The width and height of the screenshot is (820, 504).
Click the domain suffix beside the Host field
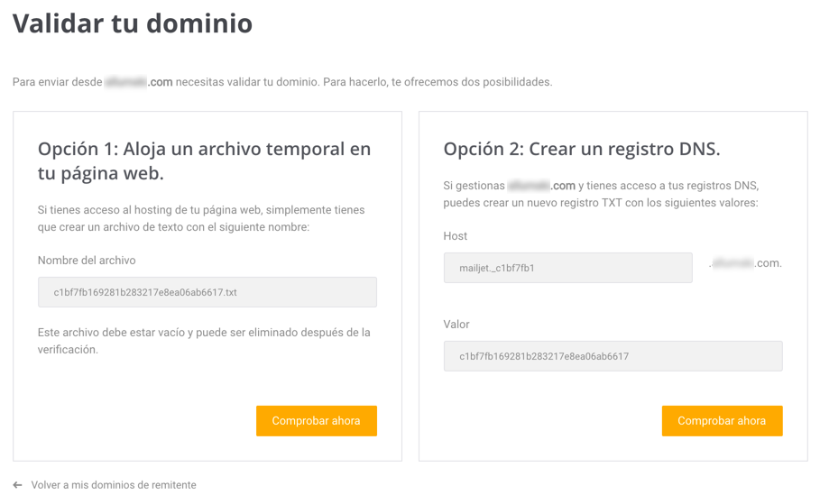[745, 263]
